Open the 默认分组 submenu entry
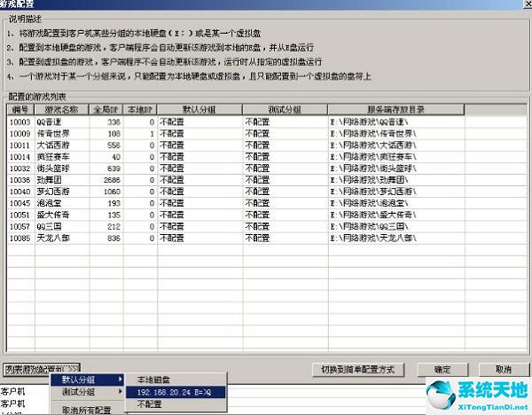532x415 pixels. coord(88,380)
